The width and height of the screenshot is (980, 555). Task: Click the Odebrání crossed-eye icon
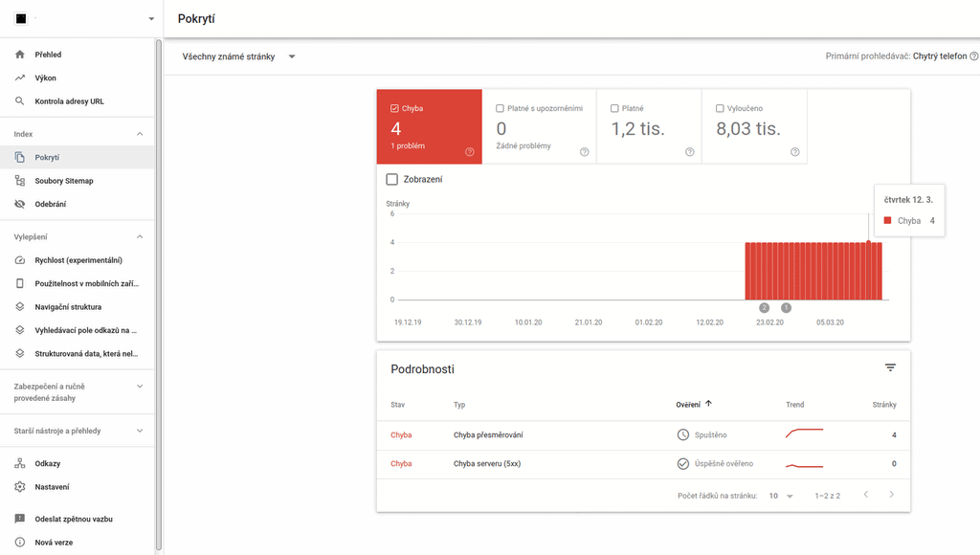(x=20, y=204)
